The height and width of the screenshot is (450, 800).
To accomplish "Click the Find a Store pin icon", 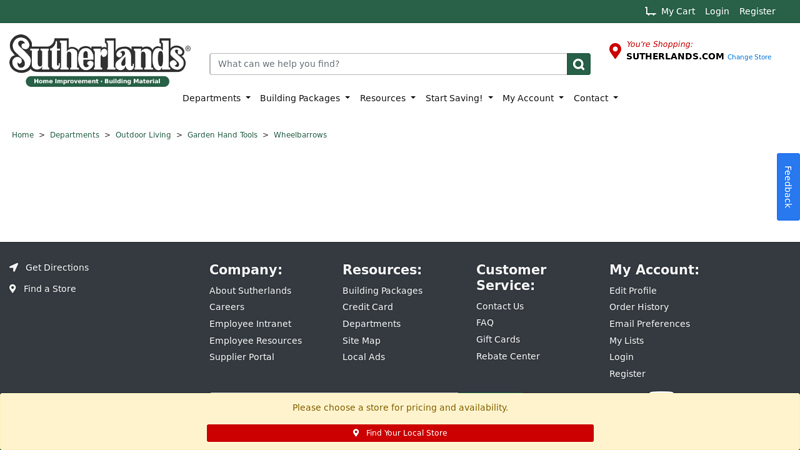I will (x=13, y=289).
